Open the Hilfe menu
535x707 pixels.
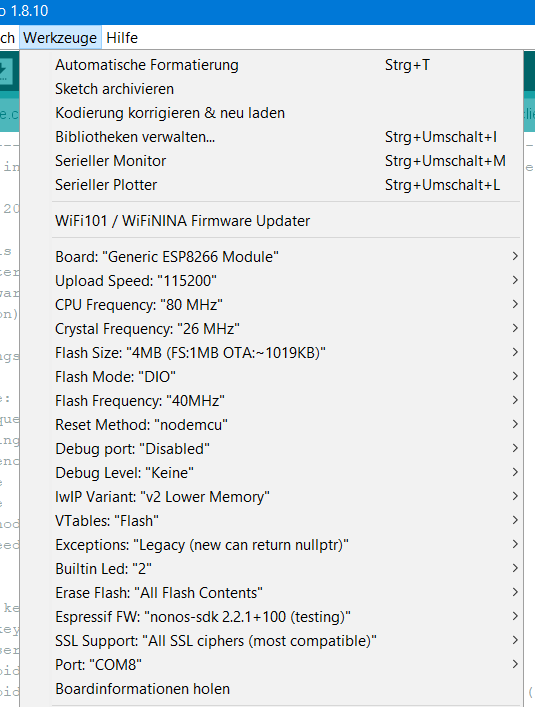pyautogui.click(x=122, y=38)
